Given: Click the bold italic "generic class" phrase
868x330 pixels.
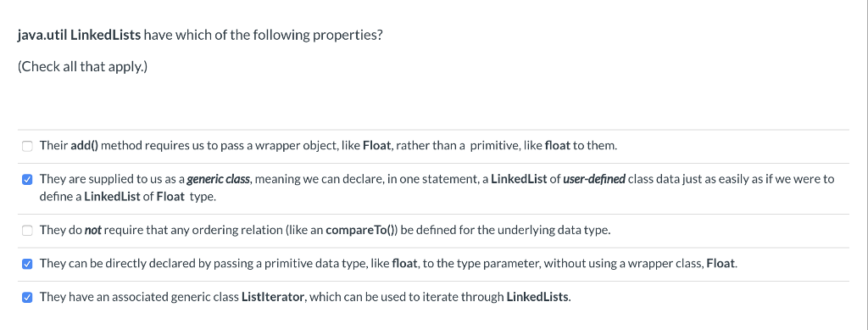Looking at the screenshot, I should [x=218, y=179].
